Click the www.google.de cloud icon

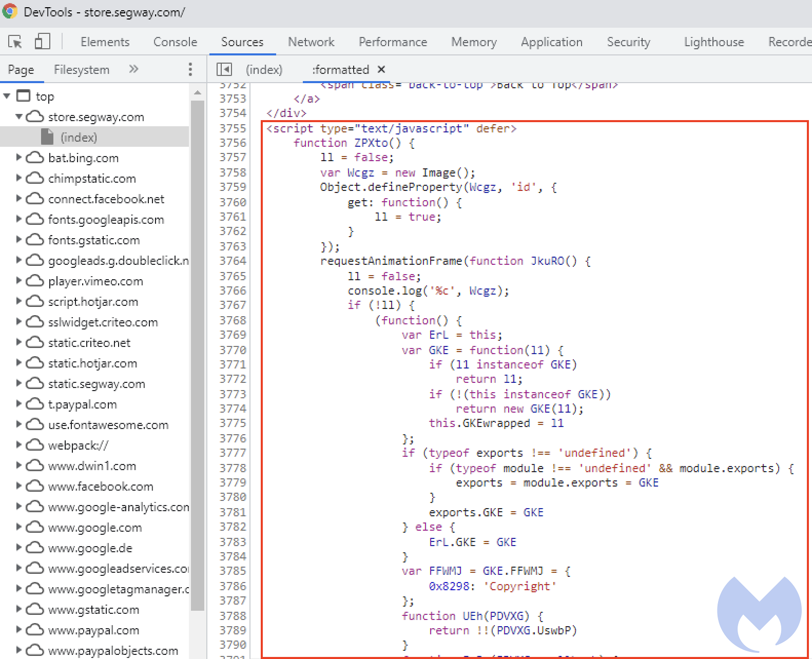[35, 548]
